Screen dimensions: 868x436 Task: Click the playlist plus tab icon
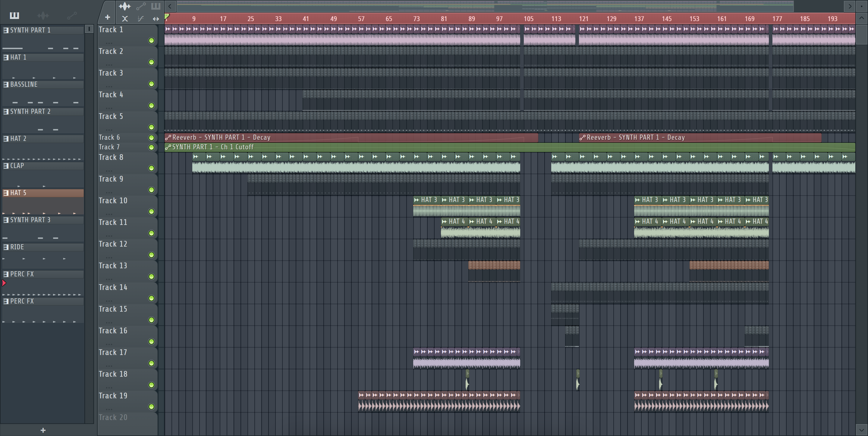pyautogui.click(x=107, y=17)
